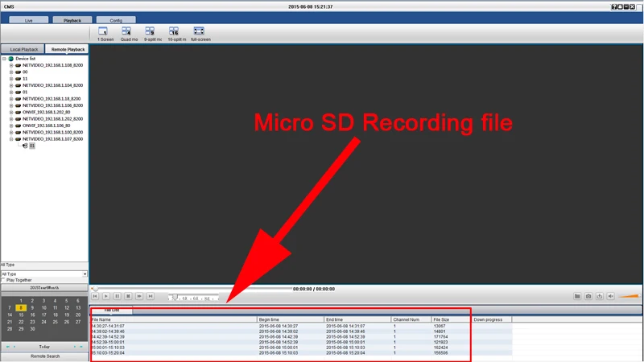
Task: Select camera channel 01 under 192.168.1.107
Action: 32,146
